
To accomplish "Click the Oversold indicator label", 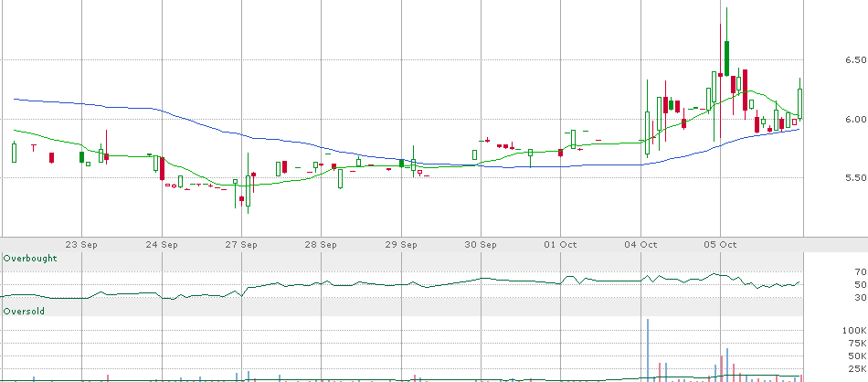I will tap(24, 312).
